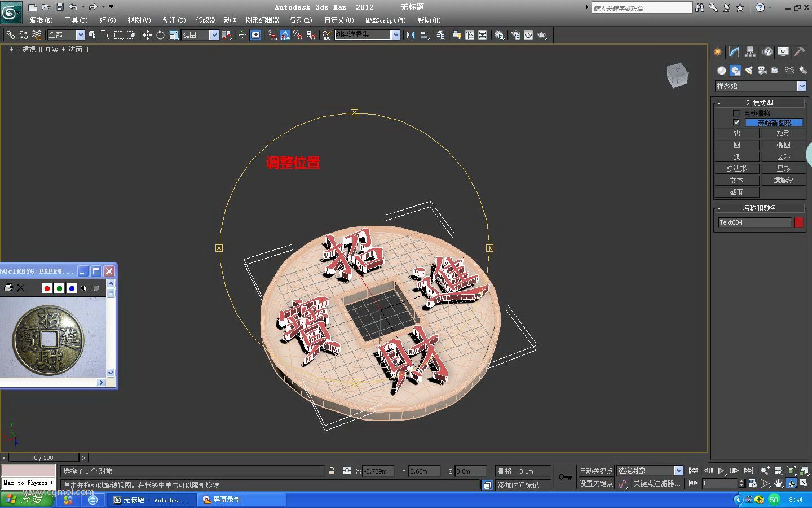Screen dimensions: 812x508
Task: Open the 工具(T) menu
Action: [76, 20]
